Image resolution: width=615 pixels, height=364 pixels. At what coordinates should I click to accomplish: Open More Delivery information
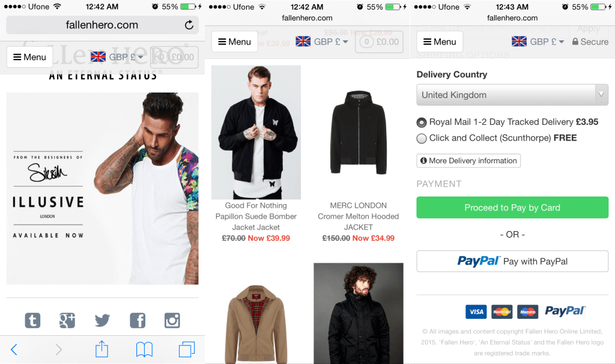468,161
